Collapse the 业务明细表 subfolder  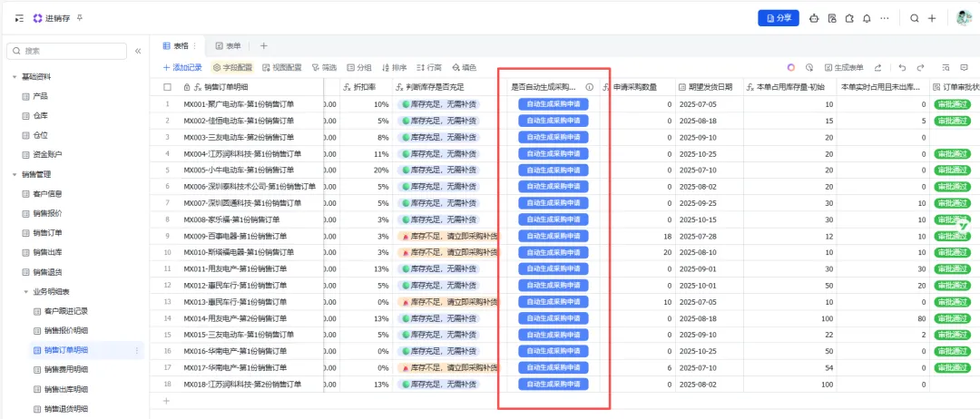pyautogui.click(x=25, y=292)
